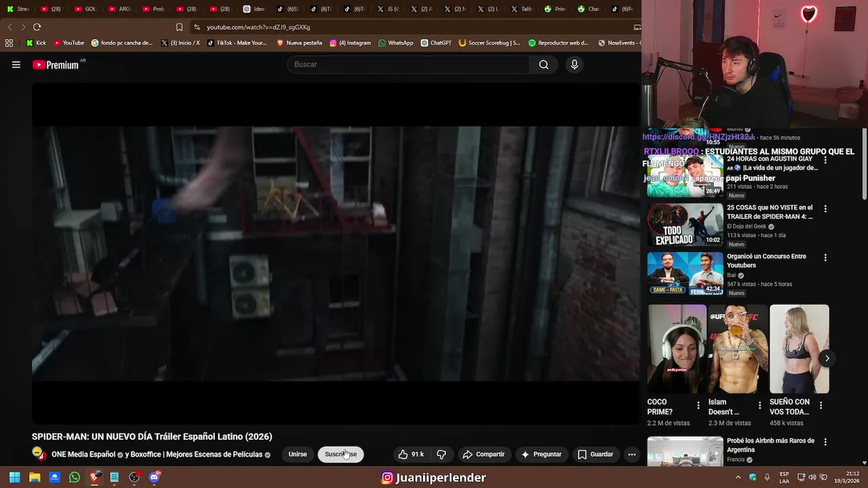
Task: Click the Compartir share button
Action: click(x=484, y=454)
